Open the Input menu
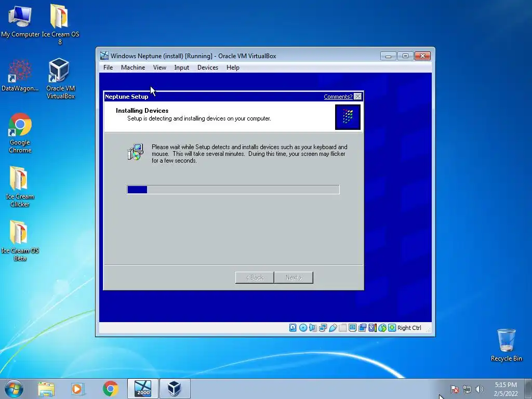 (181, 68)
